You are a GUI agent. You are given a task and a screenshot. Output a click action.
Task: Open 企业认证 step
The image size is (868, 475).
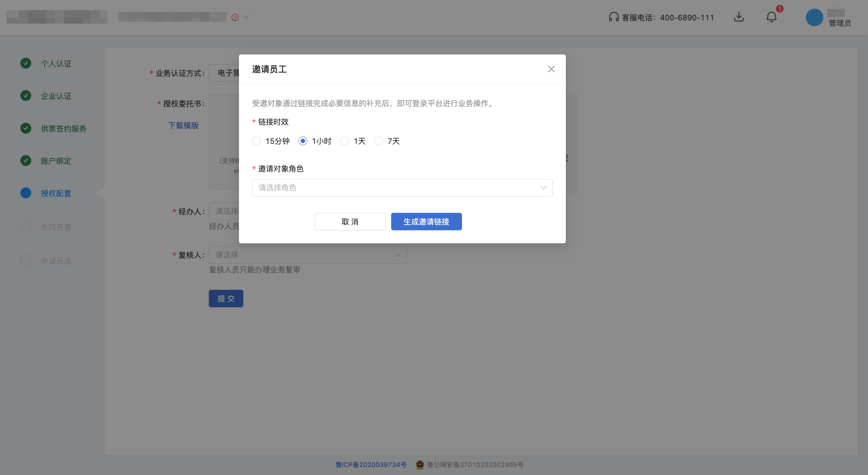click(x=56, y=96)
